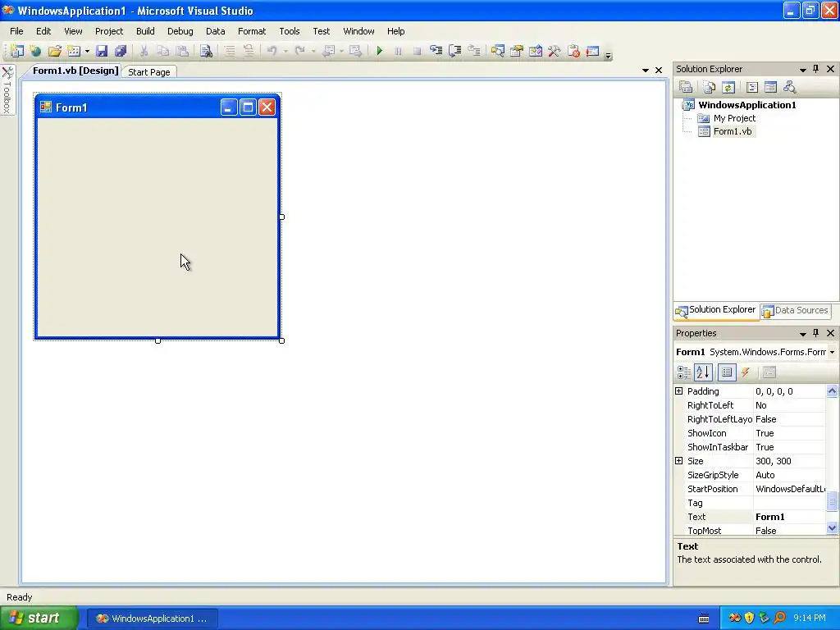Open the Properties Window toolbar icon
This screenshot has width=840, height=630.
click(517, 51)
